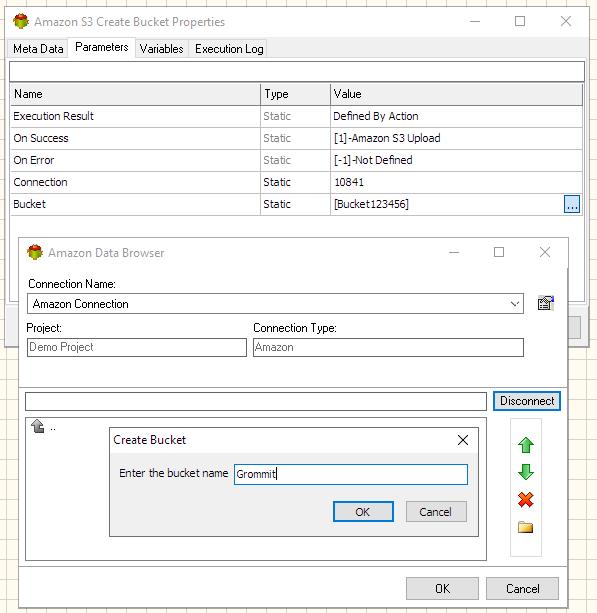Select the Connection parameter row

click(296, 182)
